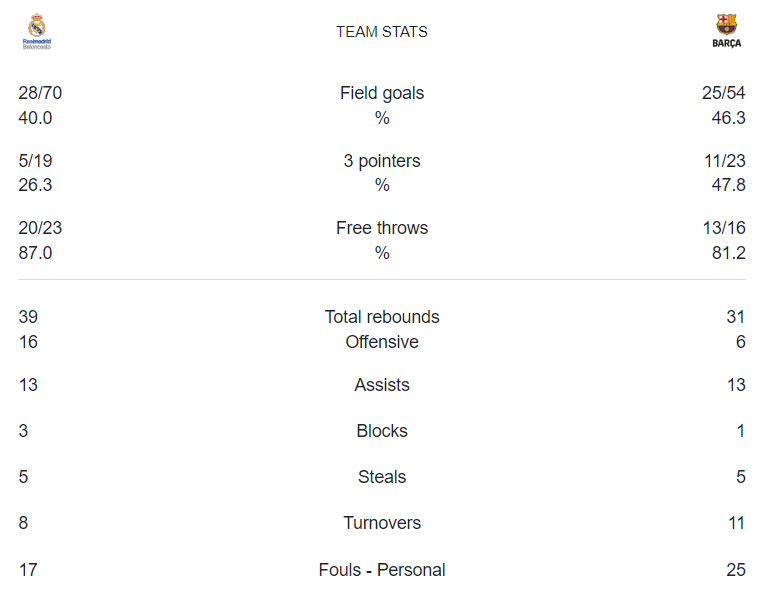
Task: Click the 87.0 free throw percentage
Action: pyautogui.click(x=35, y=253)
